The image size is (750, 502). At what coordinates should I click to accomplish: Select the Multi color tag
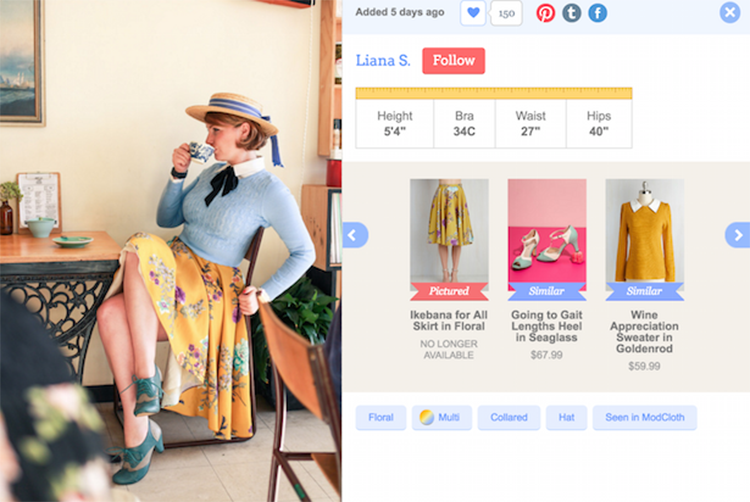(x=441, y=417)
